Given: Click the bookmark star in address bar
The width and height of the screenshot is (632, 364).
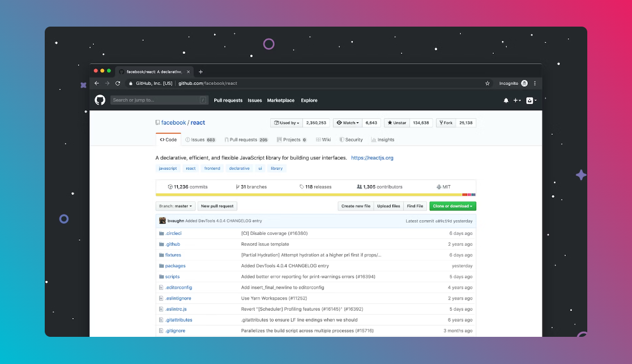Looking at the screenshot, I should click(x=487, y=83).
